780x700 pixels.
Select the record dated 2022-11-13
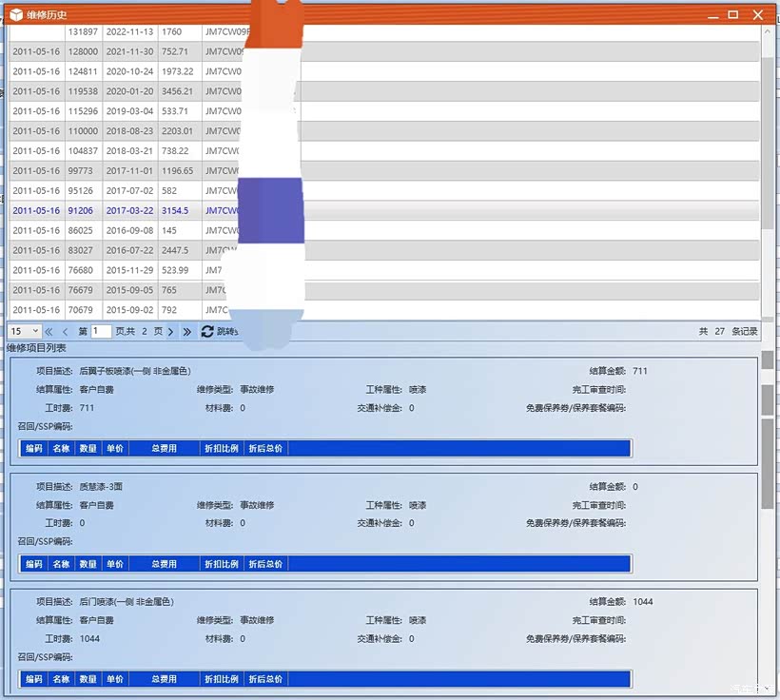pos(129,32)
